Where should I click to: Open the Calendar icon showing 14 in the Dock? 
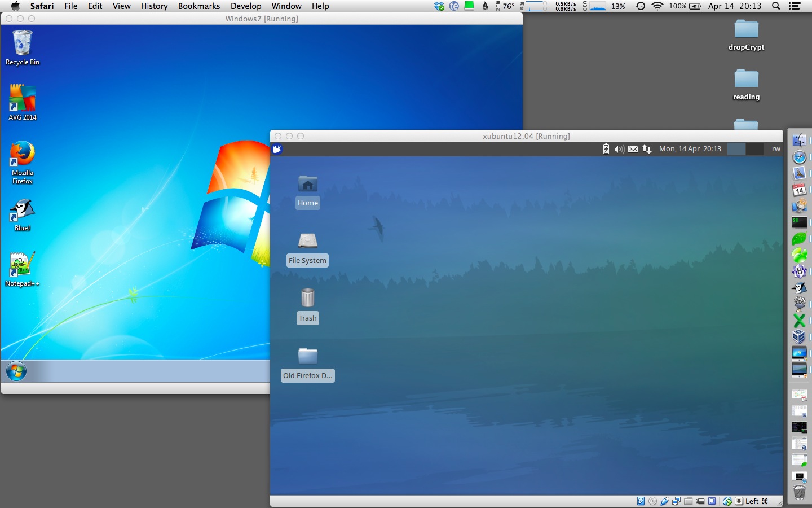click(x=799, y=190)
